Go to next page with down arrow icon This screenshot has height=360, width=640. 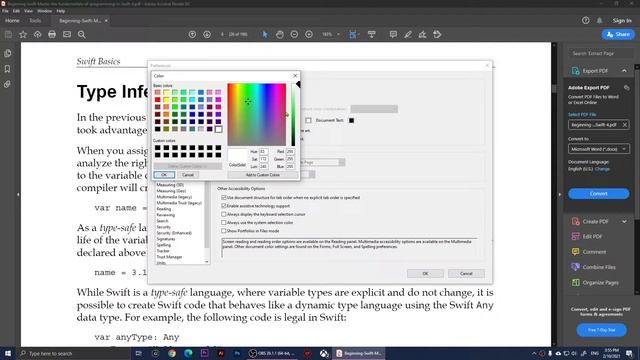[207, 35]
